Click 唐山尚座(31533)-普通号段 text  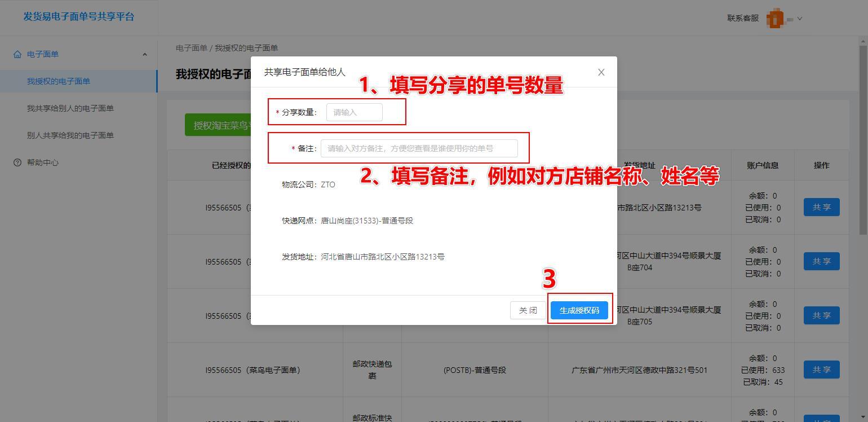367,221
